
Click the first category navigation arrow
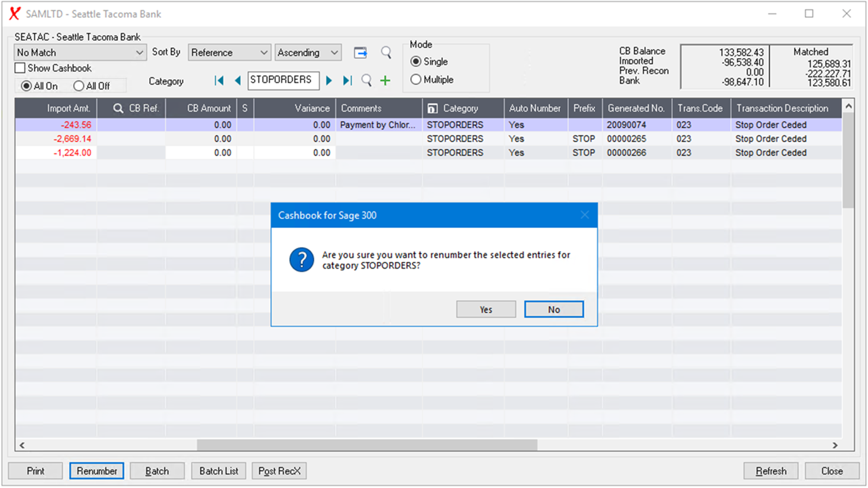pyautogui.click(x=219, y=81)
